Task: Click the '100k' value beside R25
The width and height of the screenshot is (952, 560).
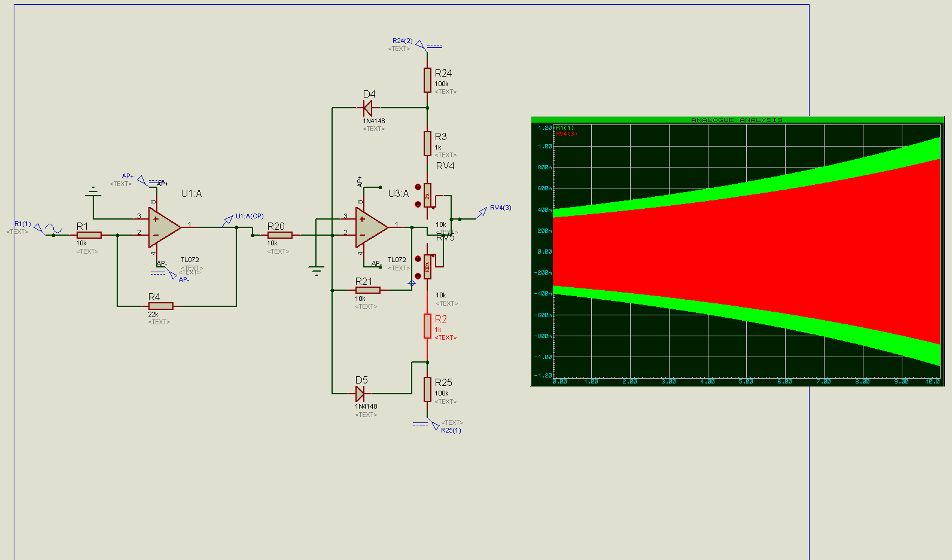Action: click(442, 394)
